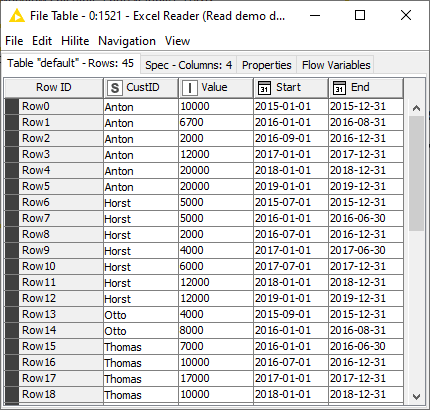Select the Row17 row header
Image resolution: width=430 pixels, height=410 pixels.
(x=54, y=379)
